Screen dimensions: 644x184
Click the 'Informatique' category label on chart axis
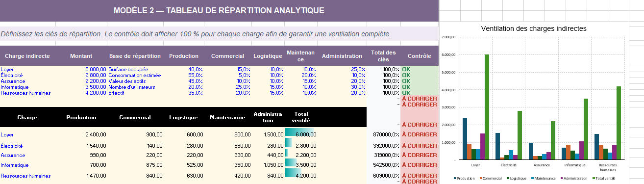(x=575, y=165)
